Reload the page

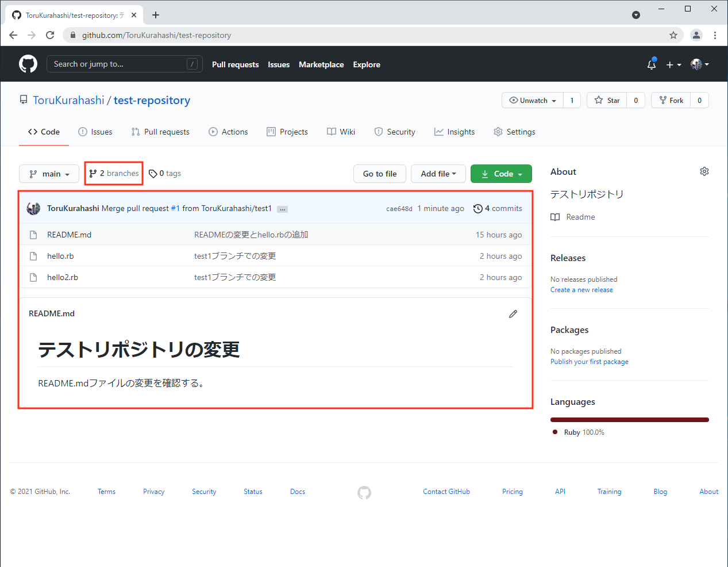pyautogui.click(x=50, y=35)
